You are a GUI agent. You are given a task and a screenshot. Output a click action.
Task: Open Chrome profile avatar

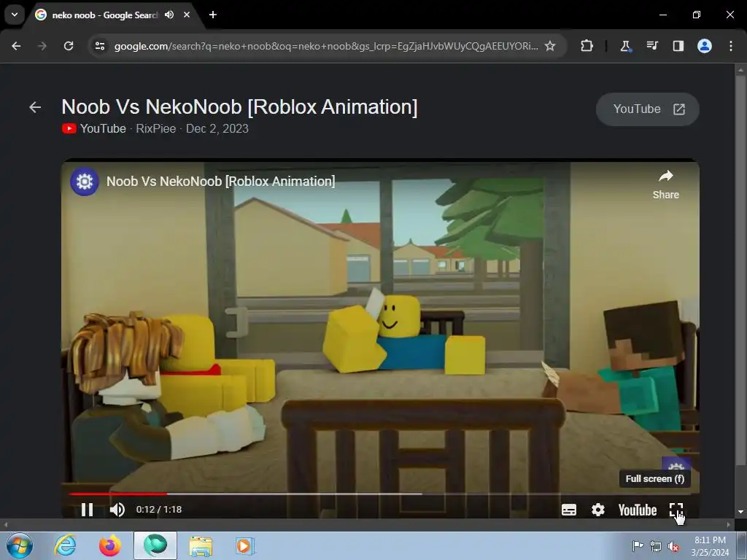(705, 46)
